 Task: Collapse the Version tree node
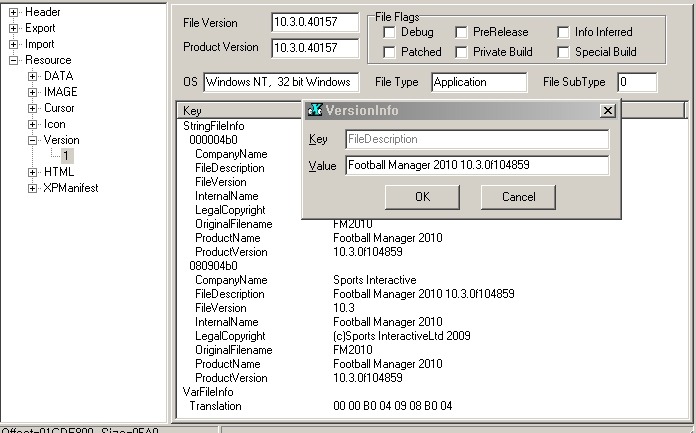[33, 140]
